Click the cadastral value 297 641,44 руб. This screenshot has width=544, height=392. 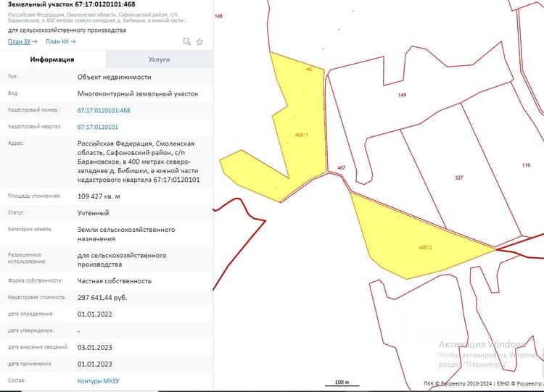pyautogui.click(x=102, y=297)
